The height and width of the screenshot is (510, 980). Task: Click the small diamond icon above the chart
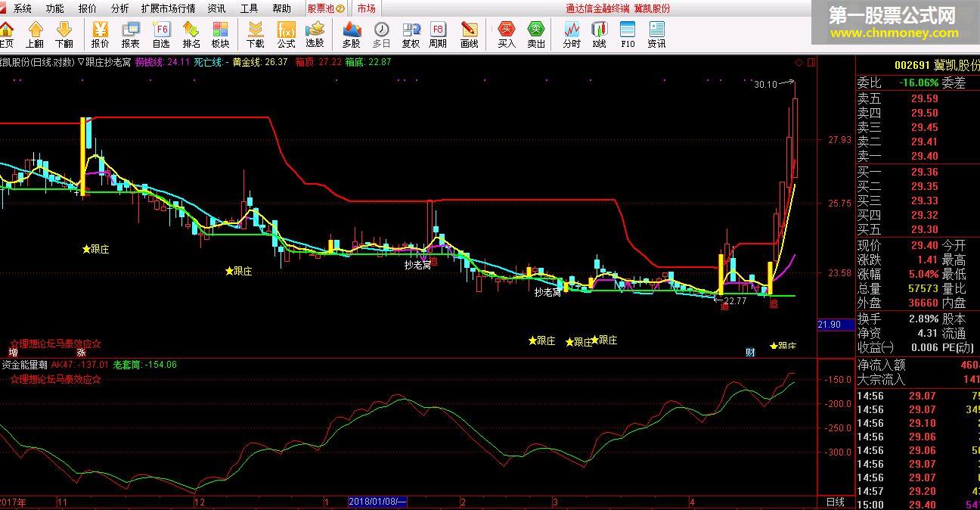(799, 62)
